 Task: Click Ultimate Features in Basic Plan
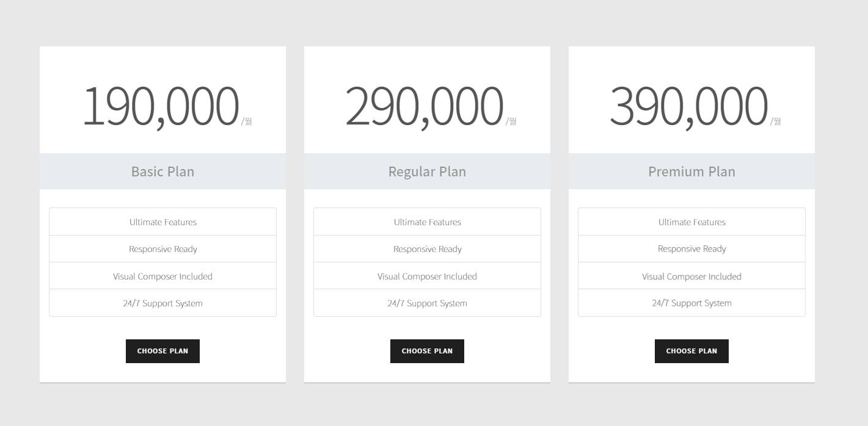click(162, 222)
